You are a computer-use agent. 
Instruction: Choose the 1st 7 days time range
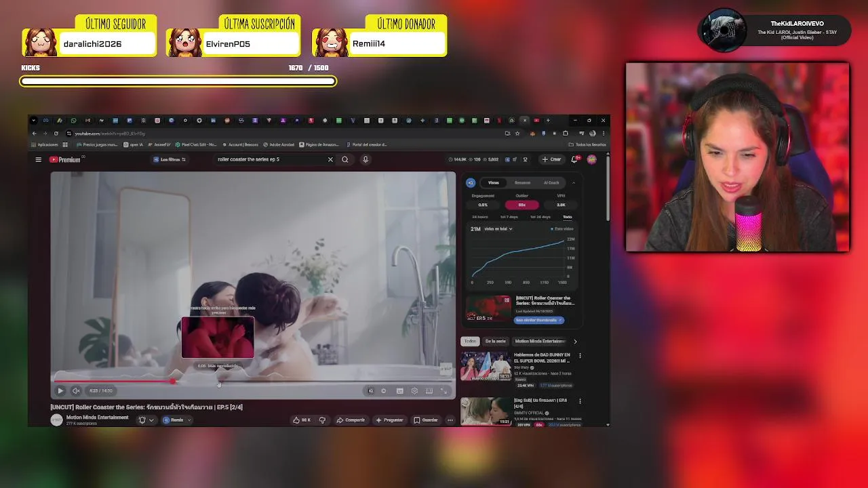point(509,217)
